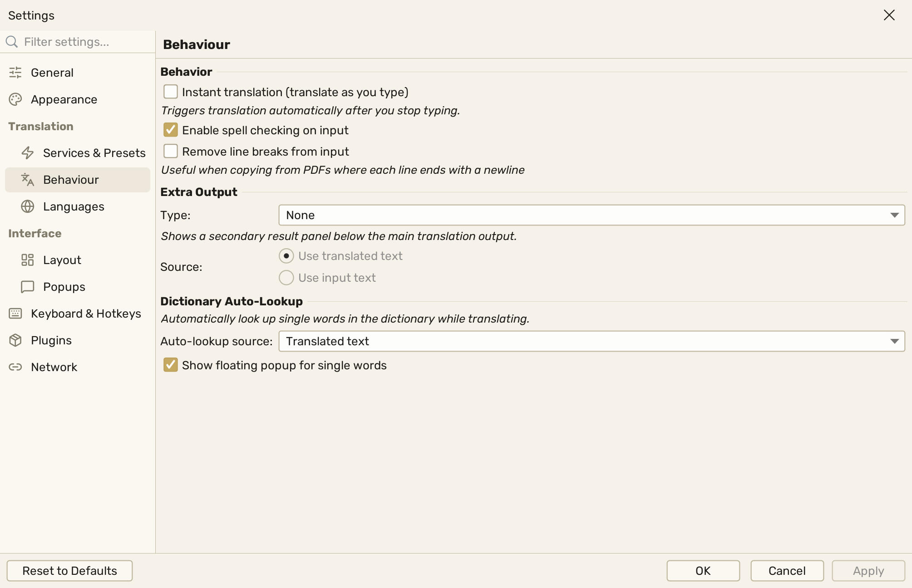Click the Services & Presets lightning icon
Viewport: 912px width, 588px height.
pos(28,153)
